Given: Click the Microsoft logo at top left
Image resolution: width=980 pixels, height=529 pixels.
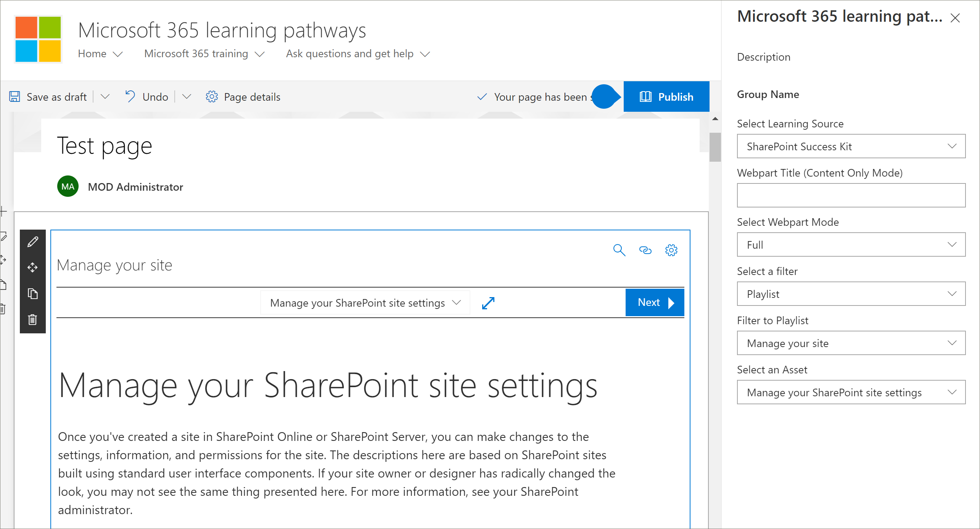Looking at the screenshot, I should point(38,39).
